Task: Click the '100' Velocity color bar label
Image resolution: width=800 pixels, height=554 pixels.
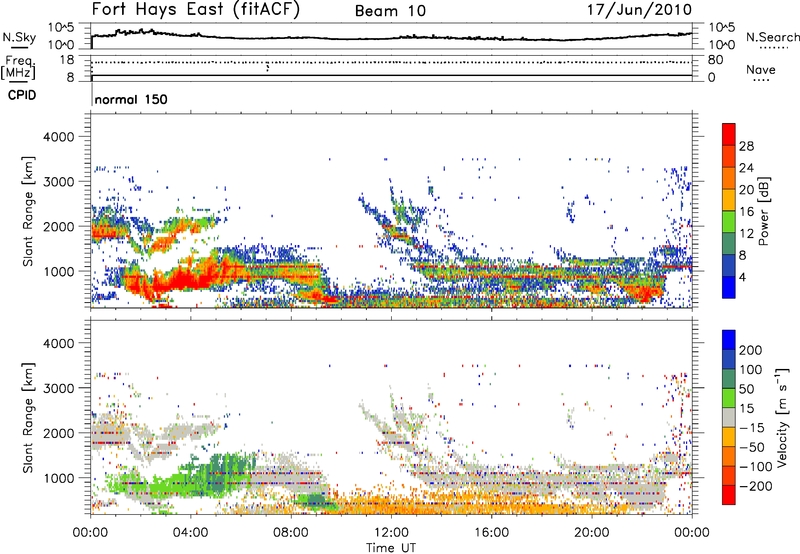Action: tap(751, 370)
